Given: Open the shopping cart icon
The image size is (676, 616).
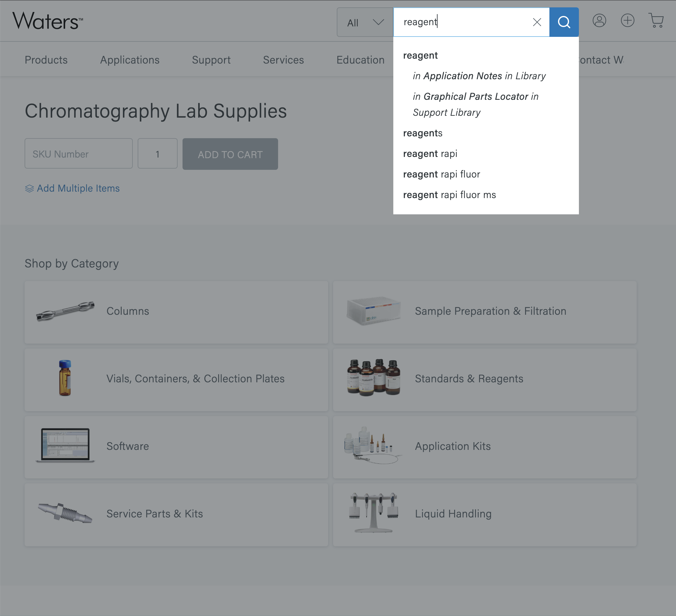Looking at the screenshot, I should [x=655, y=21].
